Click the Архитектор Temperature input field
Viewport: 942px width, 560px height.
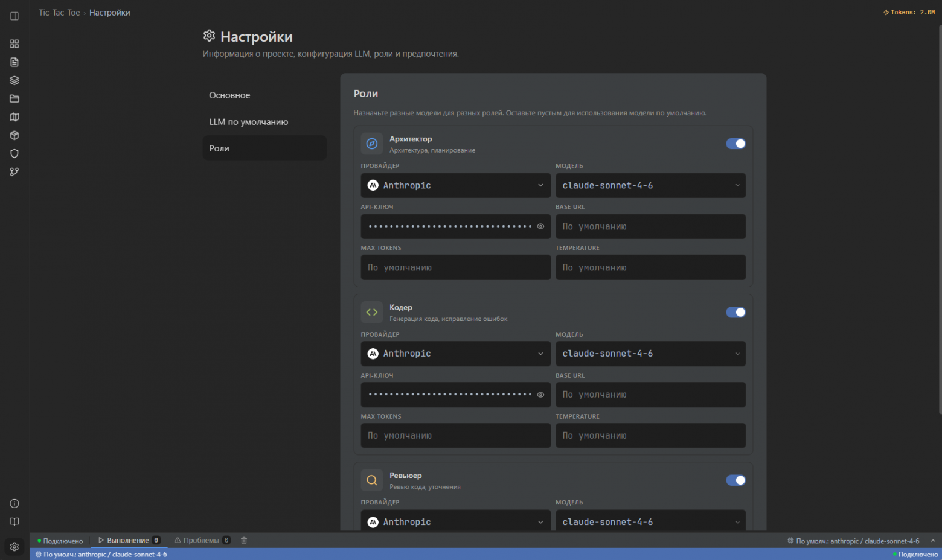pos(650,268)
